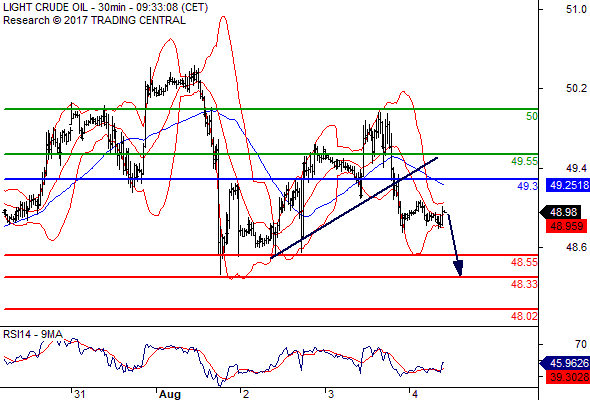Click the 49.2518 blue price tag
The height and width of the screenshot is (400, 590).
pyautogui.click(x=568, y=185)
